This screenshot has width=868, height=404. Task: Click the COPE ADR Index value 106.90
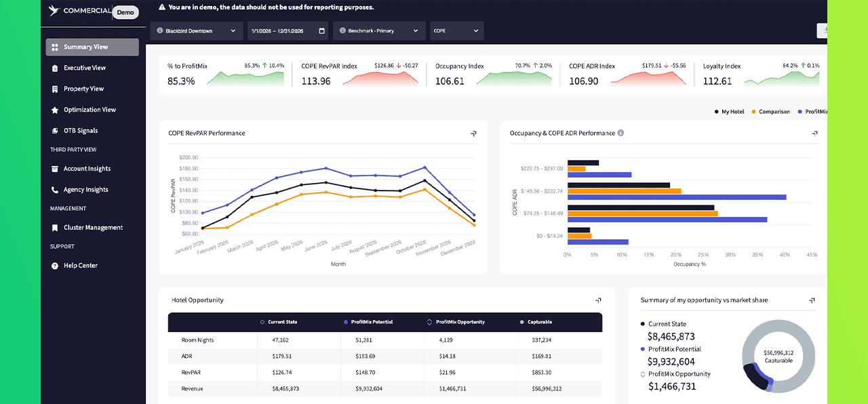pos(584,81)
